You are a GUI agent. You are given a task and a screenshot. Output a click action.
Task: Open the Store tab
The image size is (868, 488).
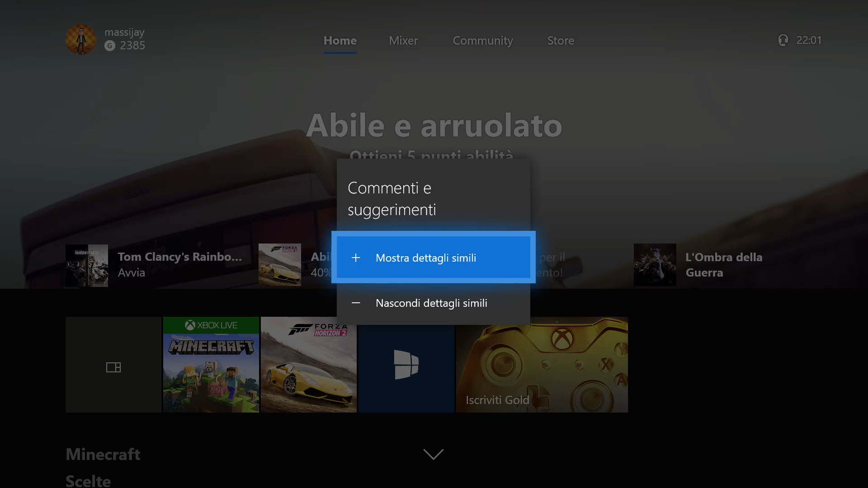pyautogui.click(x=561, y=41)
